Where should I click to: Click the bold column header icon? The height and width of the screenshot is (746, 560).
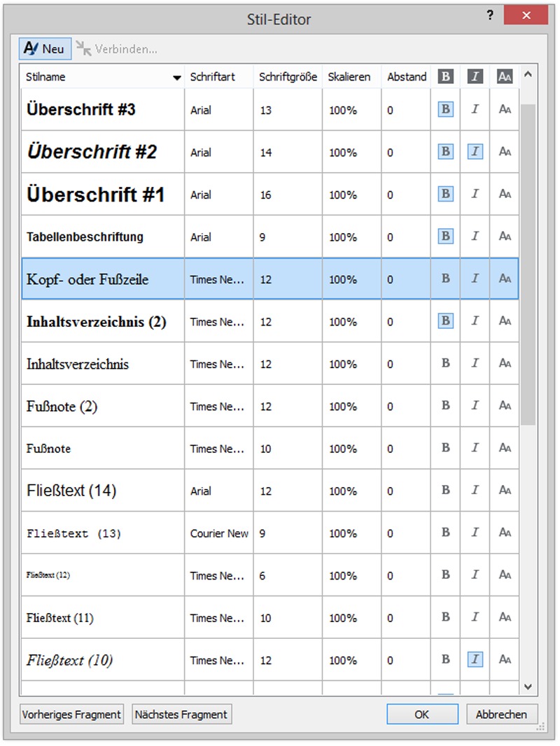click(x=445, y=77)
